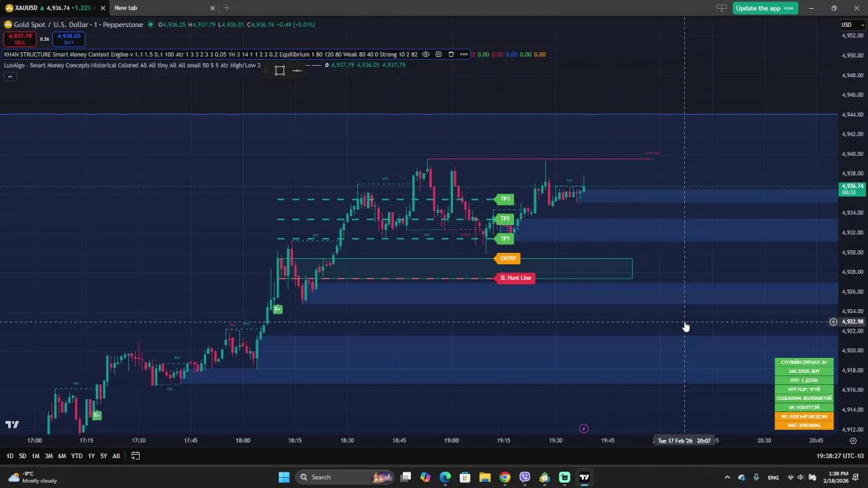This screenshot has height=488, width=868.
Task: Click the TradingView logo on chart
Action: (12, 425)
